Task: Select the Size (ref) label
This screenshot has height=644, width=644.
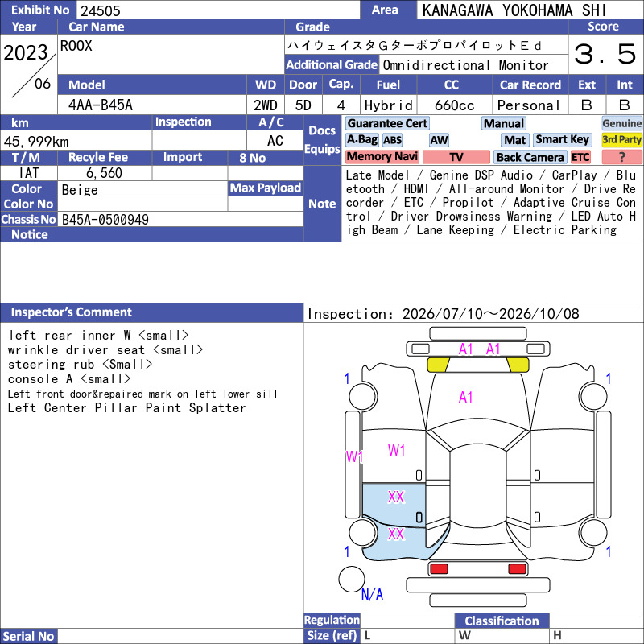Action: tap(332, 636)
